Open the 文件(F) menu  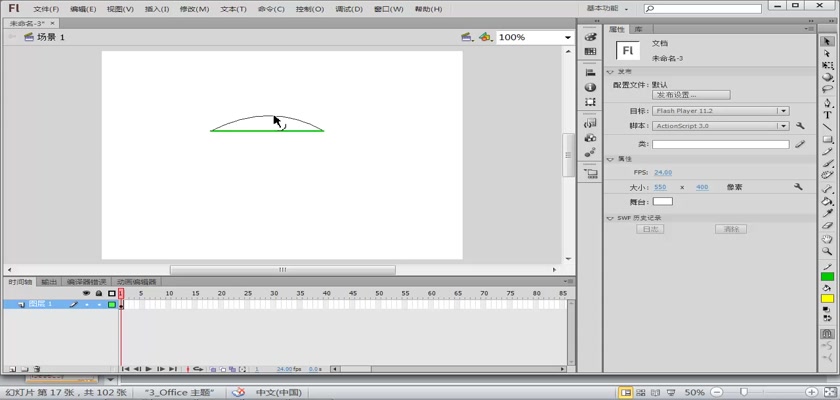click(46, 9)
